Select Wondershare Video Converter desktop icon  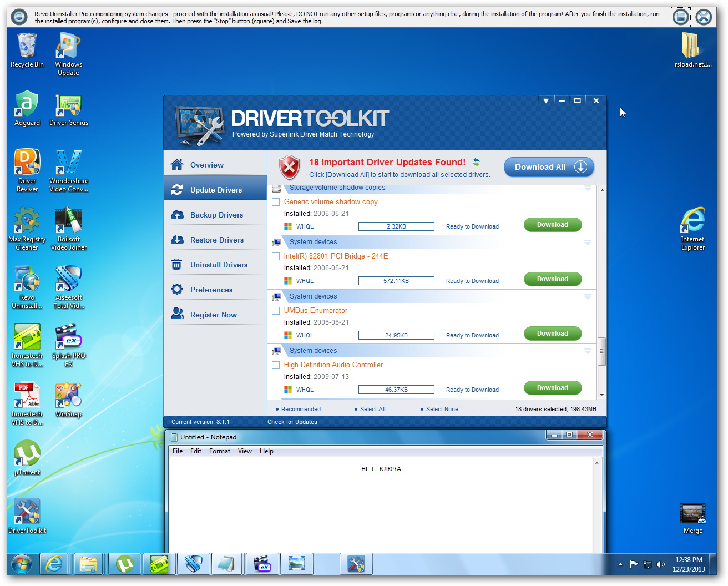[68, 171]
